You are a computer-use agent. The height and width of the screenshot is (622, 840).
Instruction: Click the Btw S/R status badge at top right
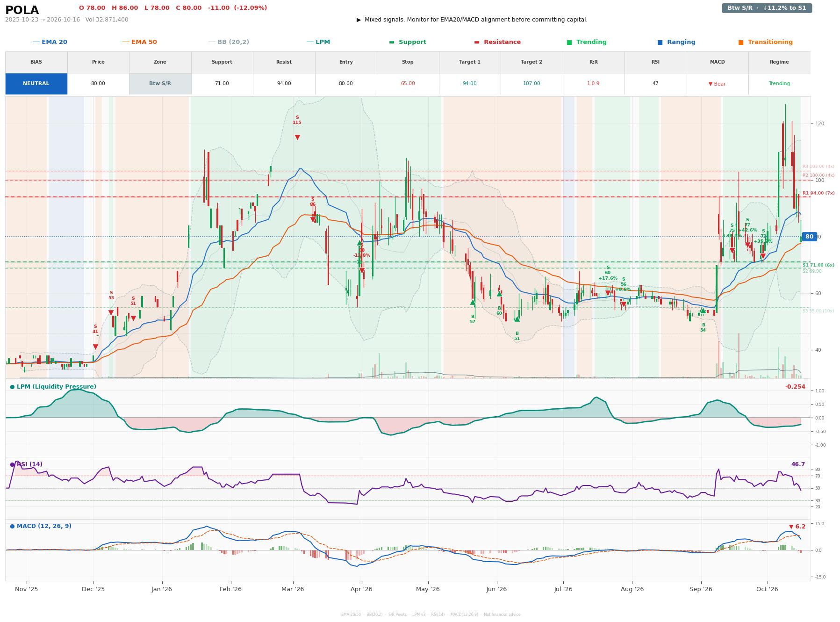pos(767,8)
